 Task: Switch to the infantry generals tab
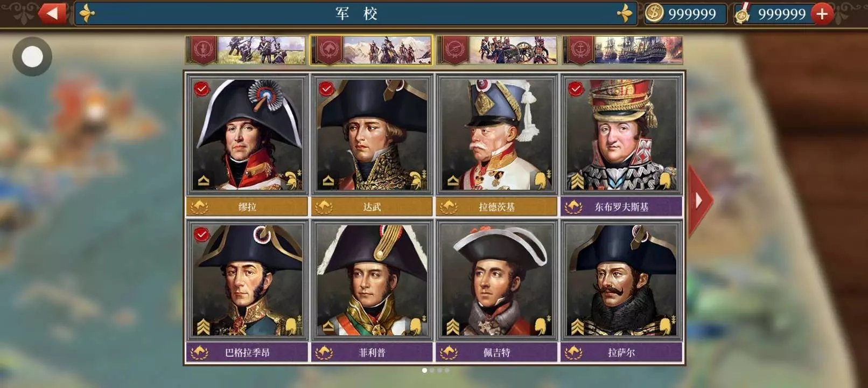tap(246, 50)
